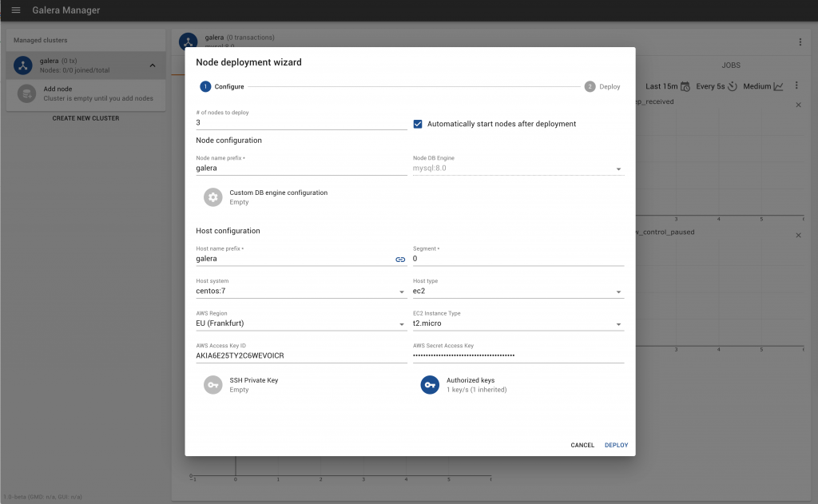Open the AWS Region dropdown
The width and height of the screenshot is (818, 504).
[x=301, y=324]
